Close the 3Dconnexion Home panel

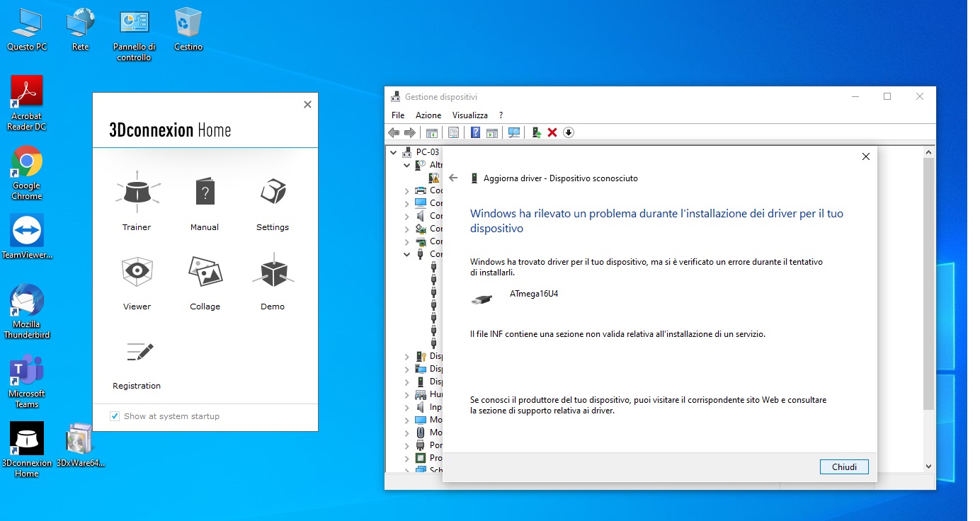pos(307,104)
